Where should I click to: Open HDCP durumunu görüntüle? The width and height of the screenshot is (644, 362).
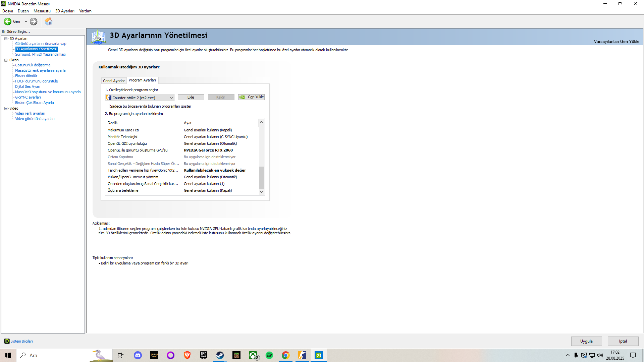(x=37, y=81)
